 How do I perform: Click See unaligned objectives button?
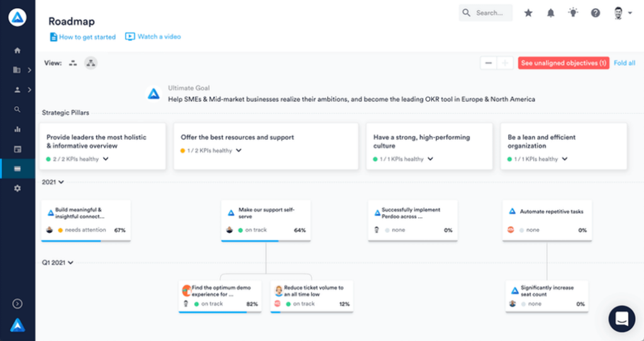(x=563, y=63)
